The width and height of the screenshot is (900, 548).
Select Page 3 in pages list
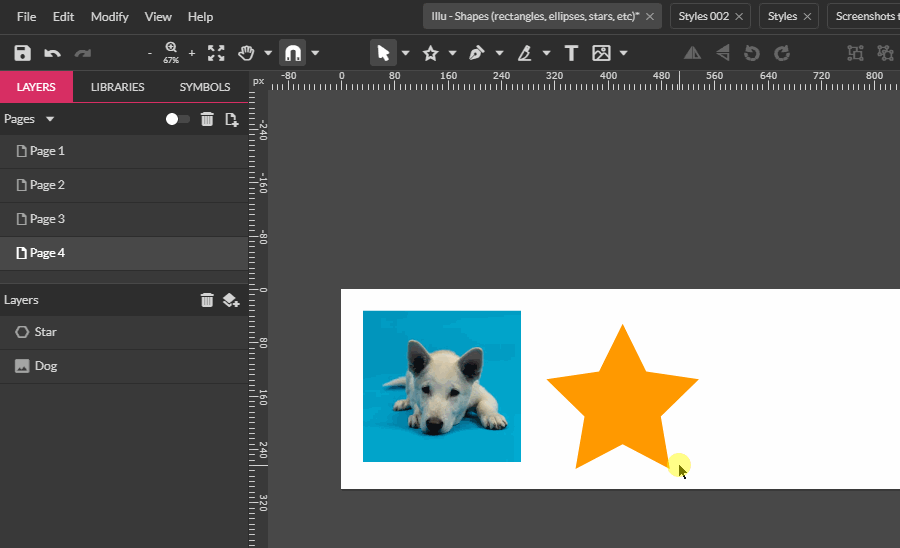click(124, 219)
